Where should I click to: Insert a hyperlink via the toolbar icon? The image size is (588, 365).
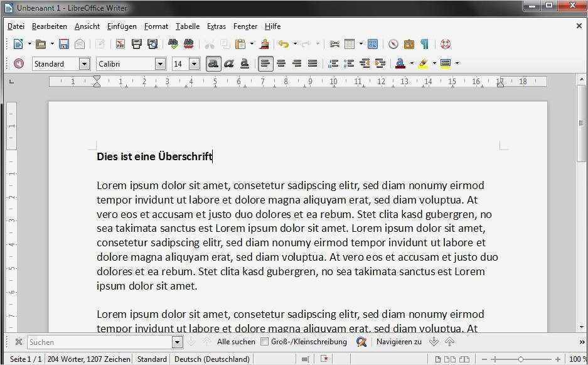pos(334,44)
